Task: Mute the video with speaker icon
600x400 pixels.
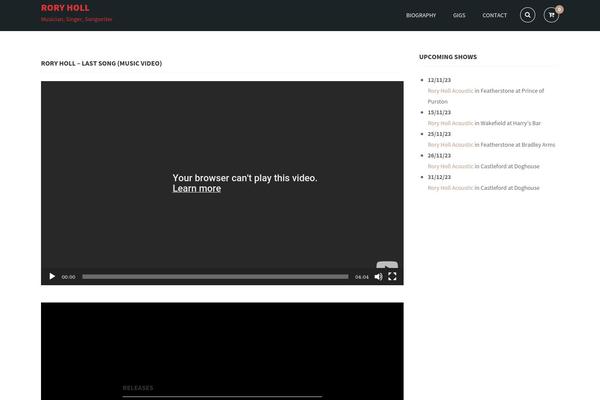Action: tap(378, 276)
